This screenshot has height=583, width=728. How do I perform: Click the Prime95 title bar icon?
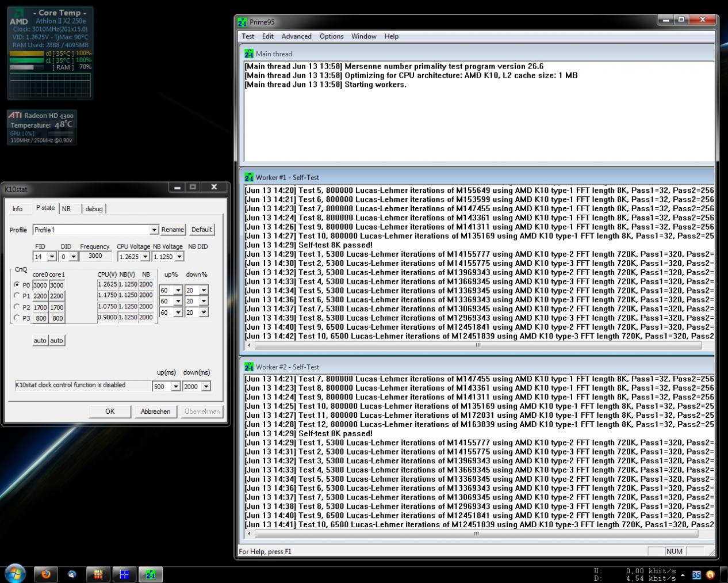tap(243, 22)
